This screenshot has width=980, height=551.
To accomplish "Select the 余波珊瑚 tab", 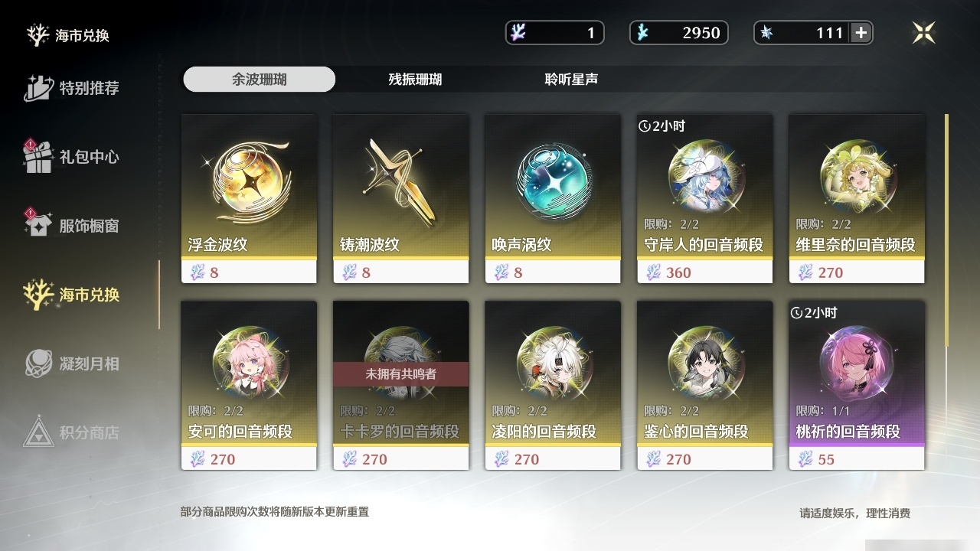I will click(259, 79).
